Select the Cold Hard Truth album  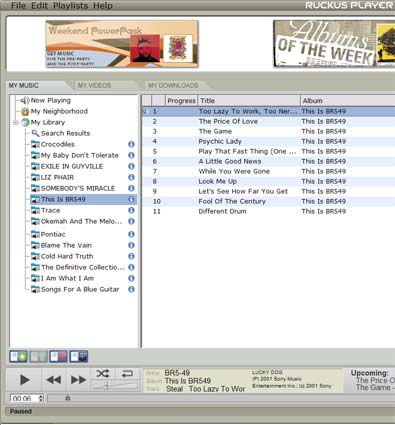(x=67, y=256)
